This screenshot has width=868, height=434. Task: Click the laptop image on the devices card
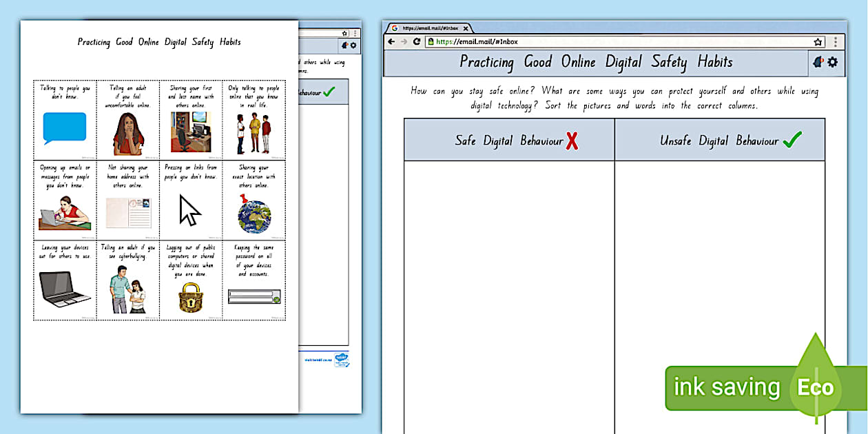tap(64, 289)
